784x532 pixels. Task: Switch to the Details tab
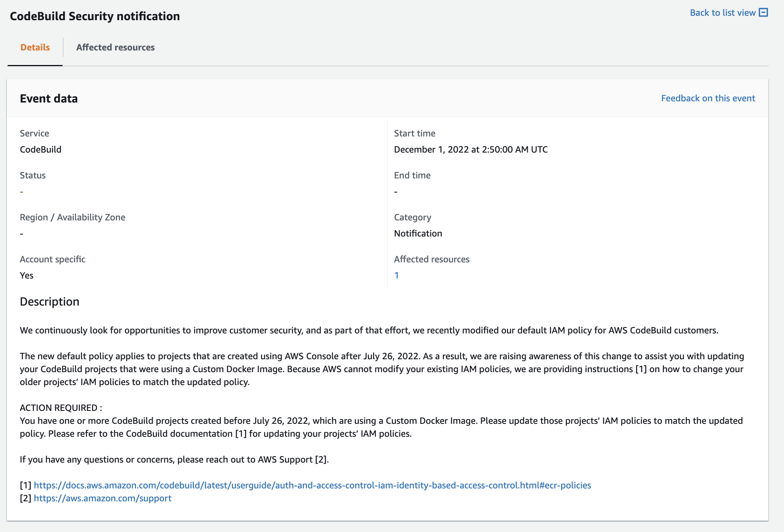tap(35, 47)
